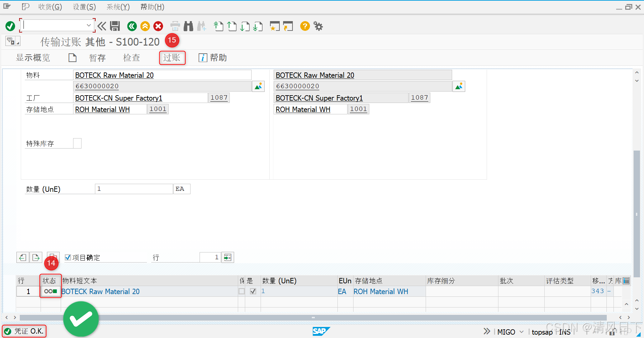The height and width of the screenshot is (338, 644).
Task: Click the red Cancel X icon
Action: (x=158, y=26)
